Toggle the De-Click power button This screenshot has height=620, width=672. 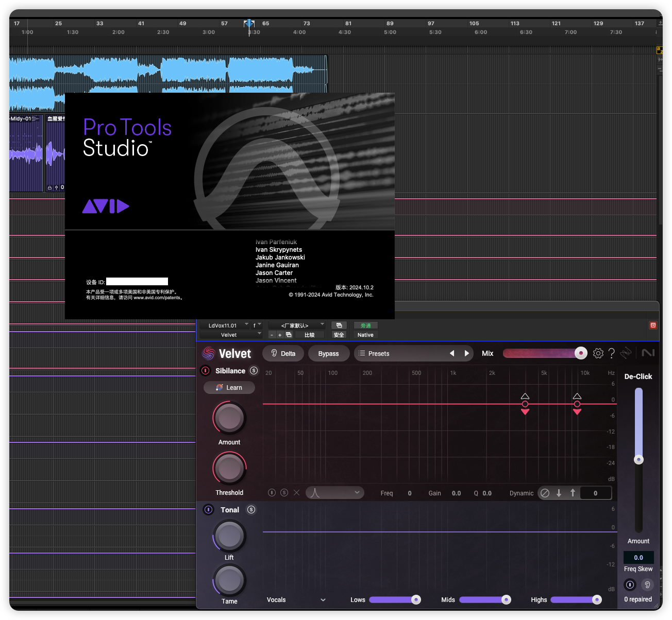[630, 584]
